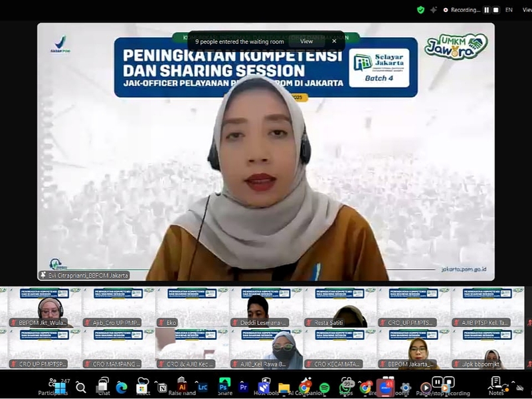
Task: Open Windows Search magnifier on taskbar
Action: [81, 388]
